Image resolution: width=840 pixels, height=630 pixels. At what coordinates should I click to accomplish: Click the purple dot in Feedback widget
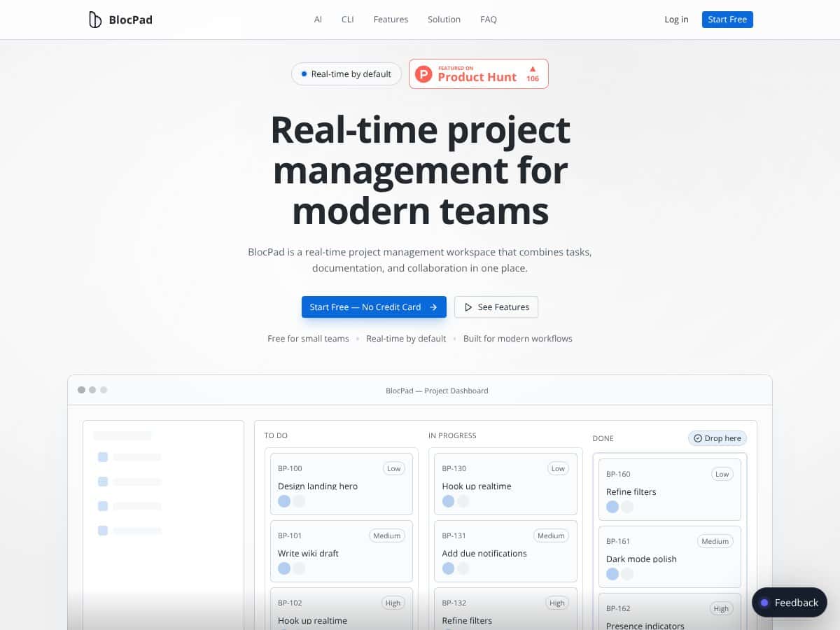(764, 603)
